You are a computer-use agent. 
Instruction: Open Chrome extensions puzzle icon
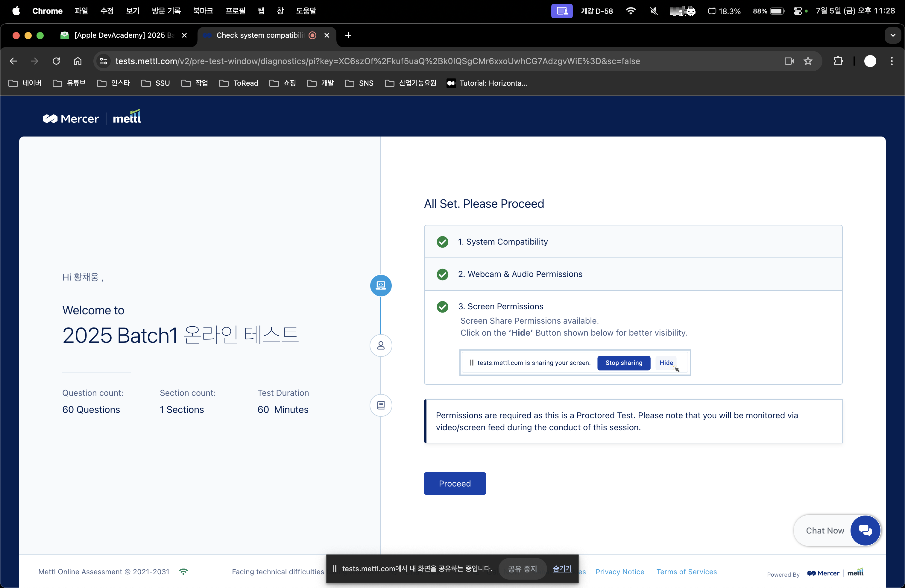(x=838, y=61)
